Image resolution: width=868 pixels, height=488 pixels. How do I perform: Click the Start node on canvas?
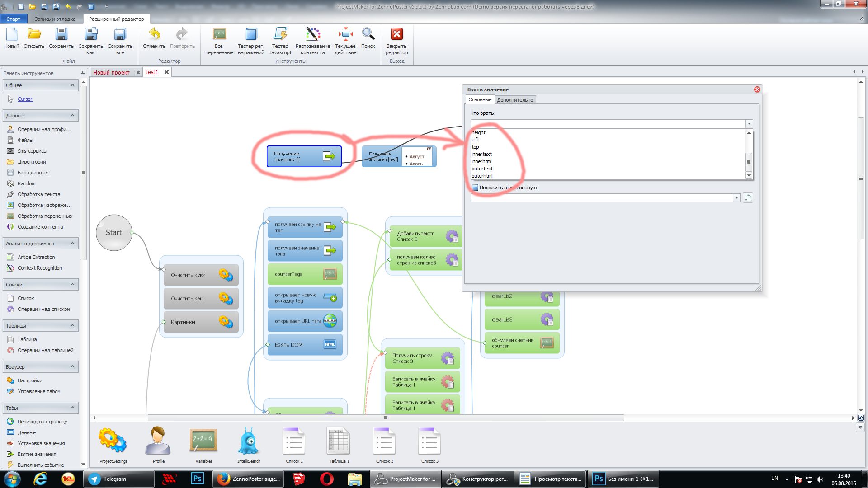point(114,233)
